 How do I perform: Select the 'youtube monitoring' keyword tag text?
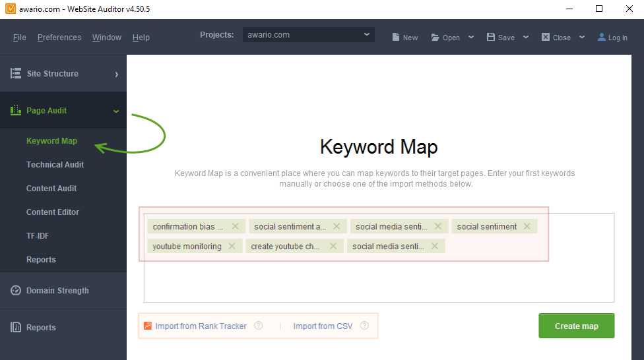[187, 247]
